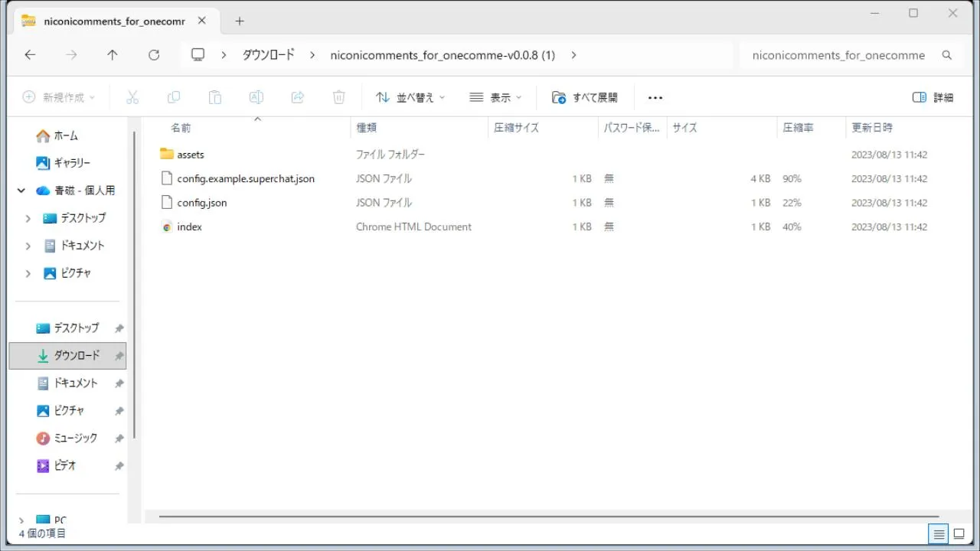Click chevron after the zip folder name
The height and width of the screenshot is (551, 980).
click(573, 55)
